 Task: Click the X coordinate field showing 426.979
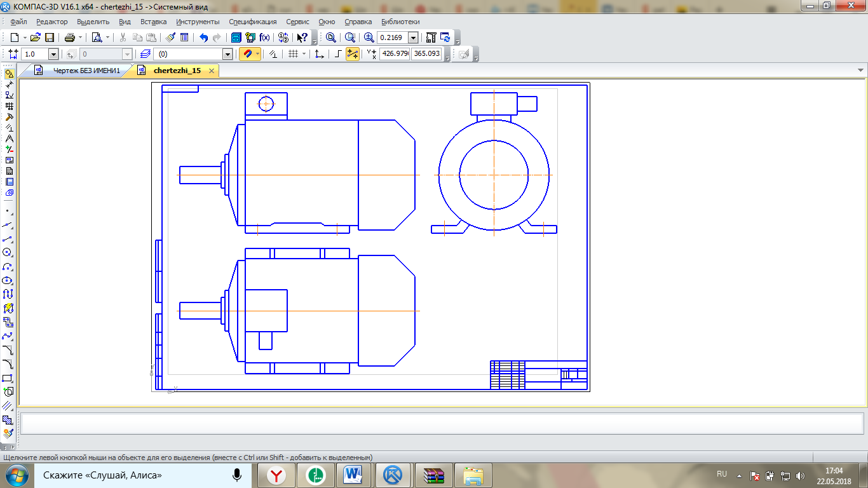click(x=395, y=54)
